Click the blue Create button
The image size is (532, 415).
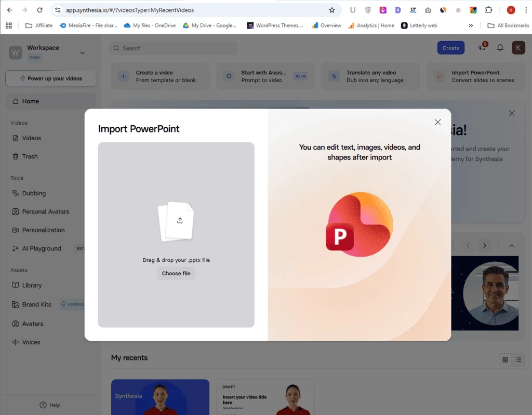click(450, 48)
